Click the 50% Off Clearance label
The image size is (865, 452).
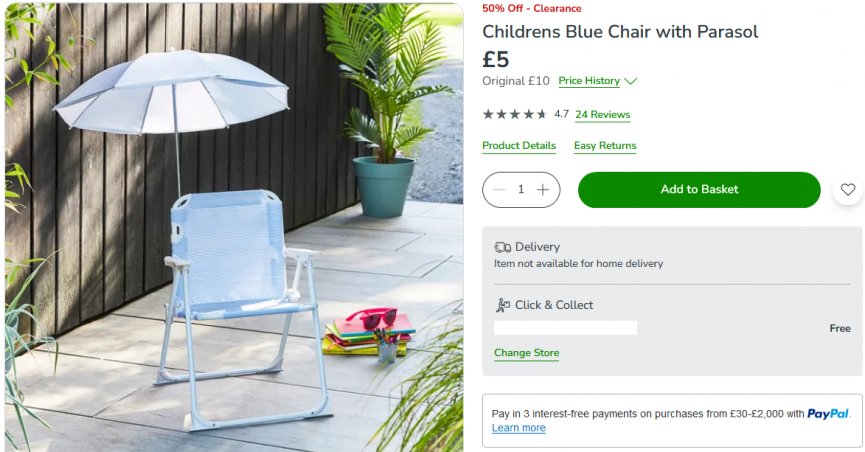pyautogui.click(x=532, y=8)
